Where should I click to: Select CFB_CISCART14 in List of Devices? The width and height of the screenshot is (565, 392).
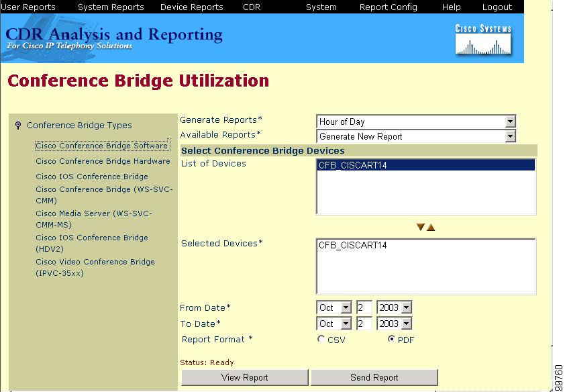point(426,165)
